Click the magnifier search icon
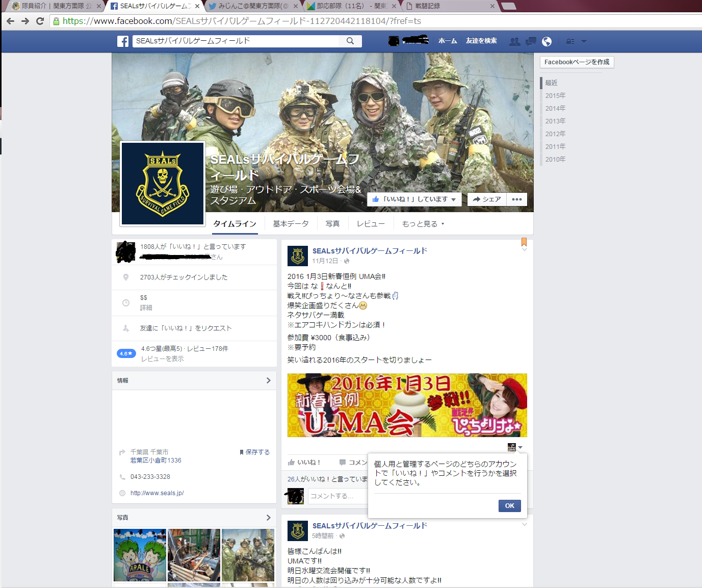This screenshot has height=588, width=702. pyautogui.click(x=350, y=41)
